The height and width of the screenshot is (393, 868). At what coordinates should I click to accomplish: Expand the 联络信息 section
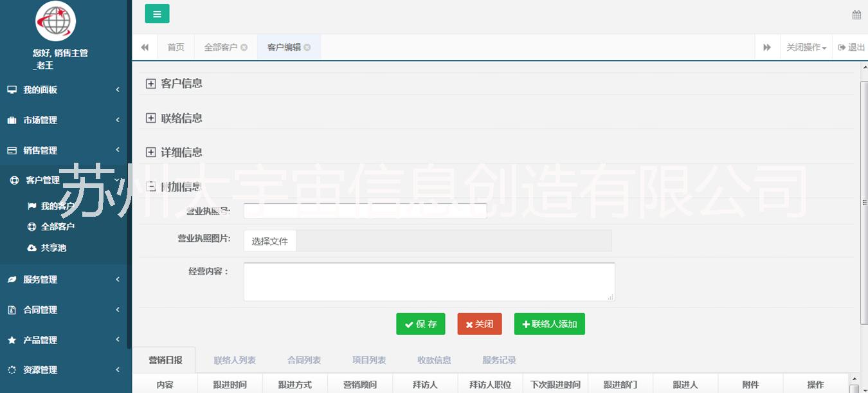pyautogui.click(x=150, y=117)
